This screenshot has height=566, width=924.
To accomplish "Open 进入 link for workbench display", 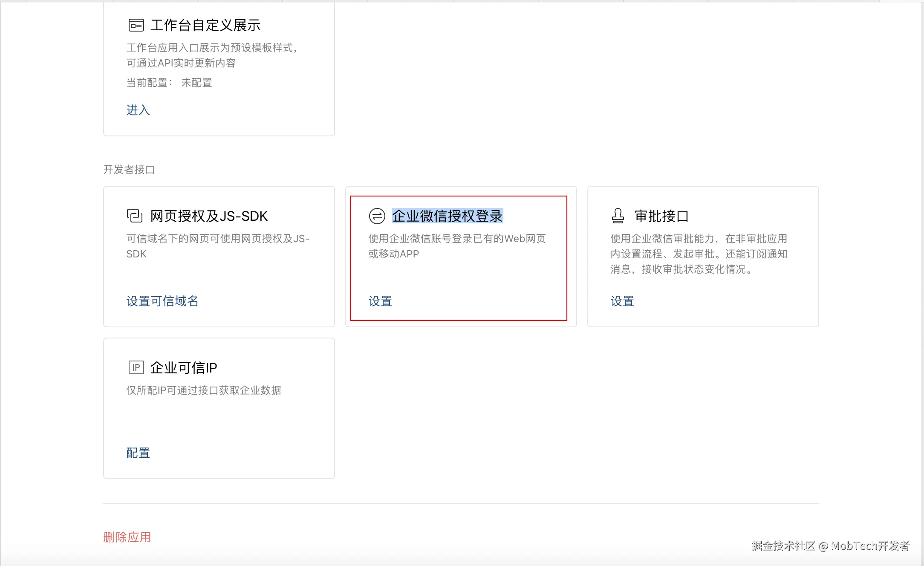I will click(x=138, y=110).
